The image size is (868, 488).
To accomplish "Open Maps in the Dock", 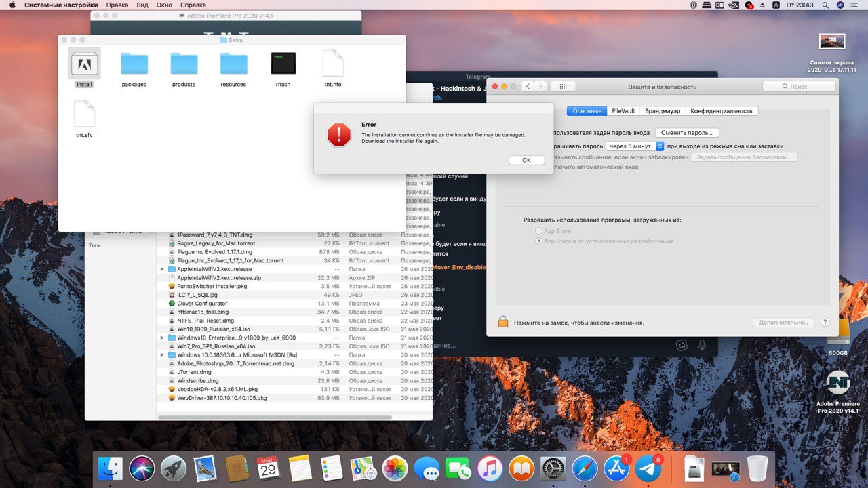I will [363, 468].
